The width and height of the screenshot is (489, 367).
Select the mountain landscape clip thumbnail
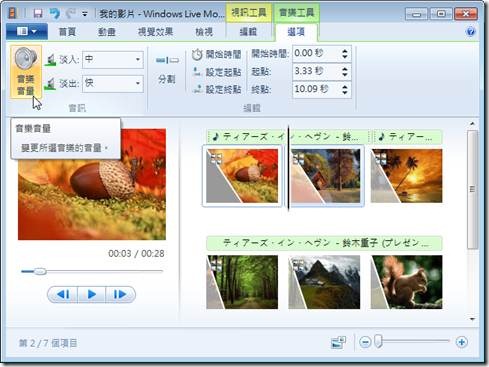pos(324,282)
